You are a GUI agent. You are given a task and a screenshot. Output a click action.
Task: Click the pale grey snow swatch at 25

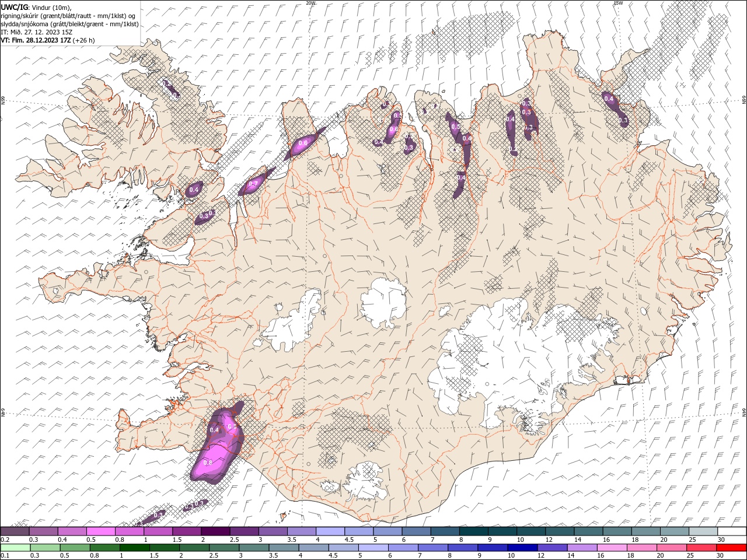tap(702, 531)
